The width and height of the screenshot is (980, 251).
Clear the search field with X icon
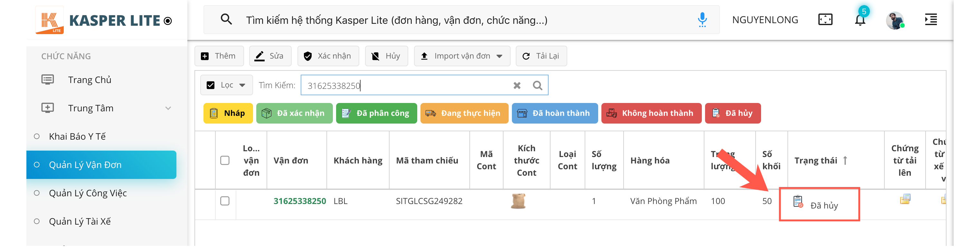click(x=517, y=86)
